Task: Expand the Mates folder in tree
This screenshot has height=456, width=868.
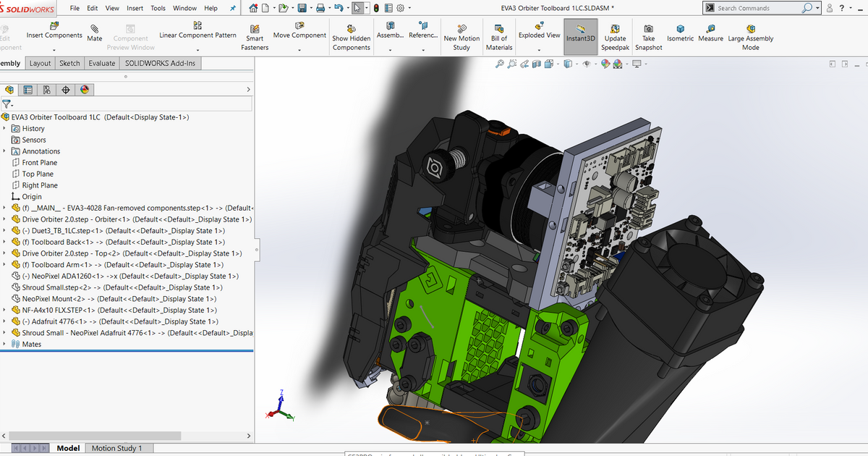Action: point(5,345)
